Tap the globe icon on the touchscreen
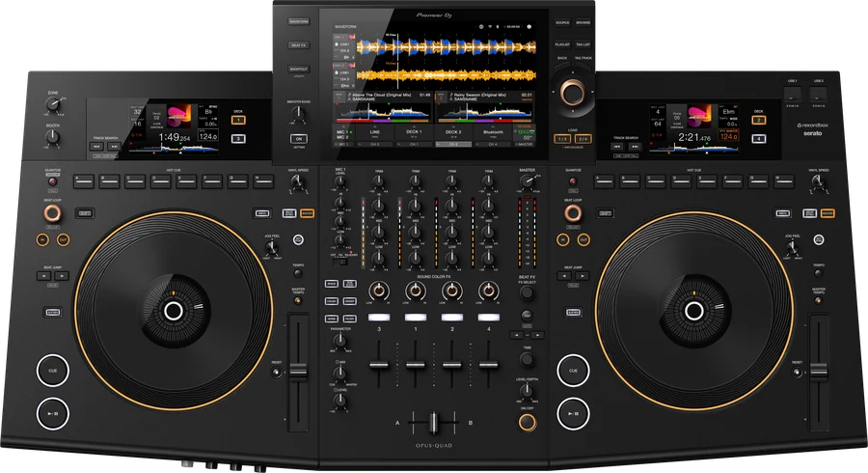 (481, 27)
